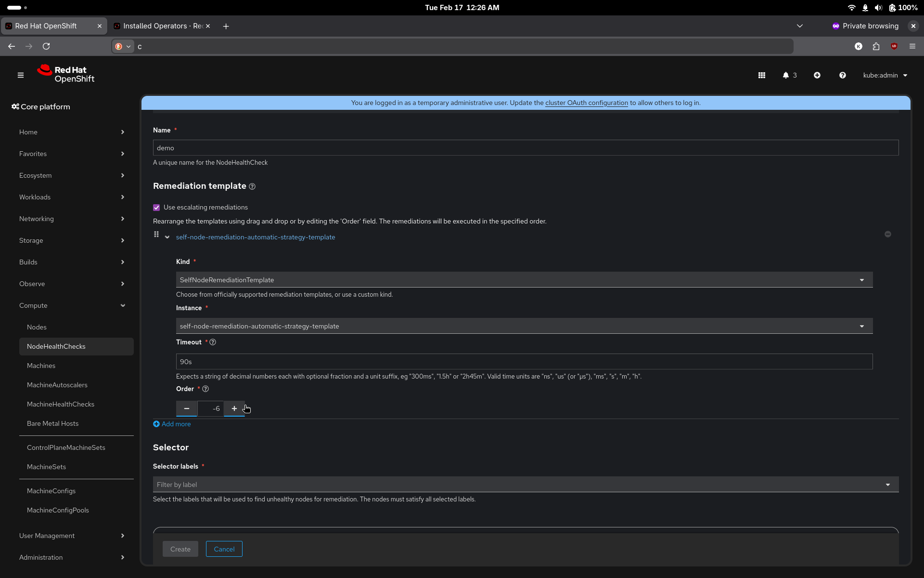Click the Cancel button
This screenshot has height=578, width=924.
[x=224, y=549]
